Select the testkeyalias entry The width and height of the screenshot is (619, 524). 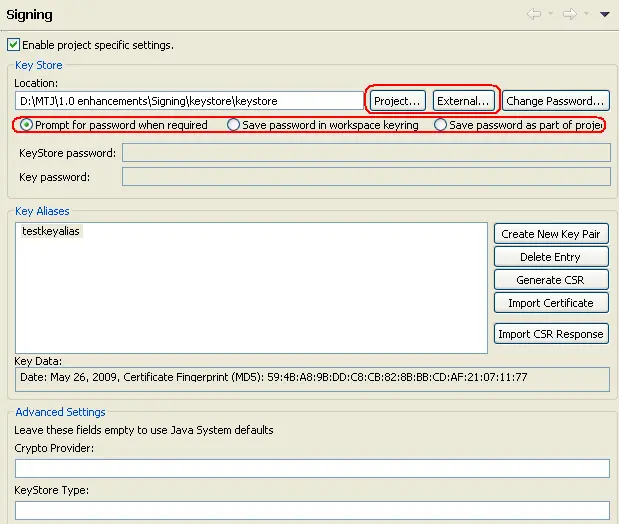51,231
